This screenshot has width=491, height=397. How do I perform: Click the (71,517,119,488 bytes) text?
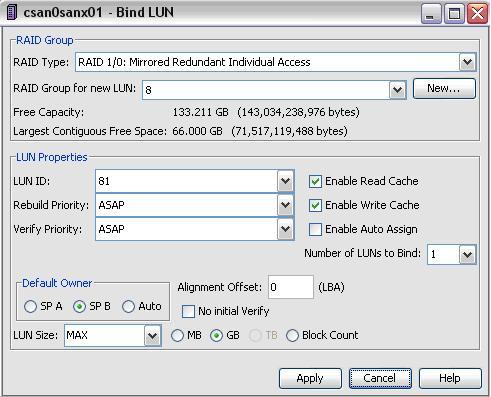[289, 131]
